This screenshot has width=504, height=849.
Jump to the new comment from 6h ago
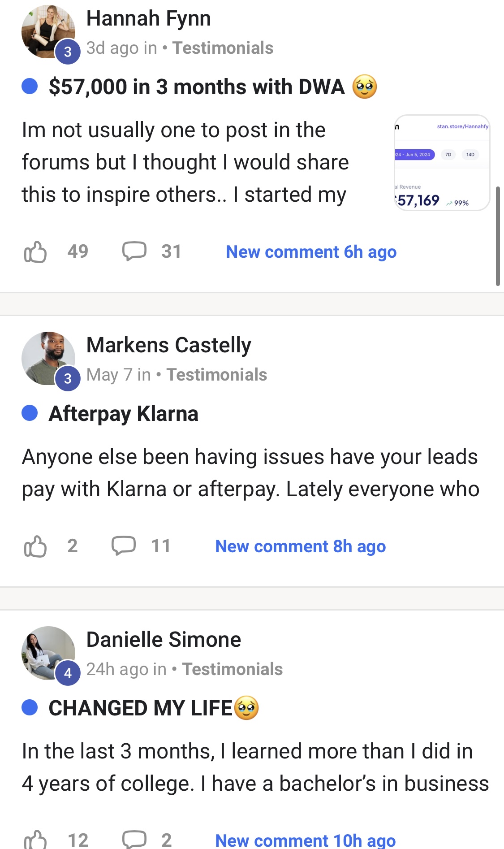tap(311, 252)
